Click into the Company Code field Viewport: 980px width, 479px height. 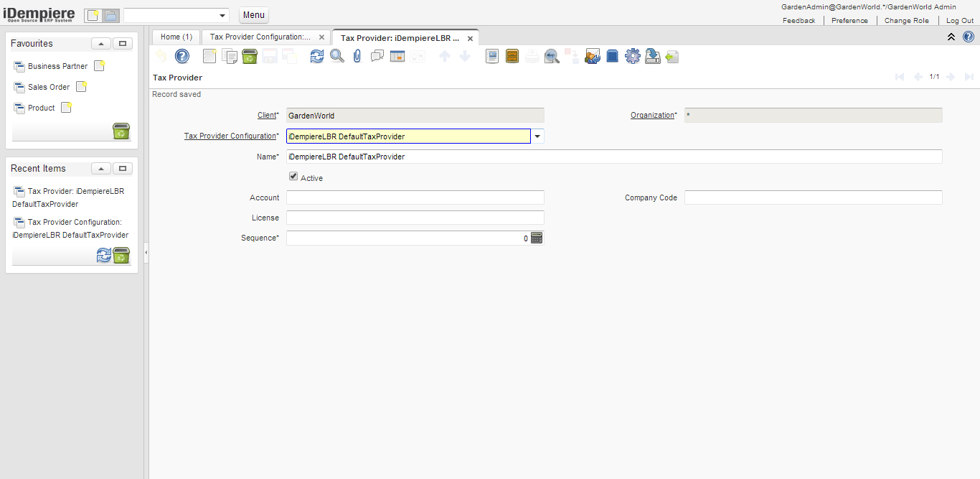[813, 197]
